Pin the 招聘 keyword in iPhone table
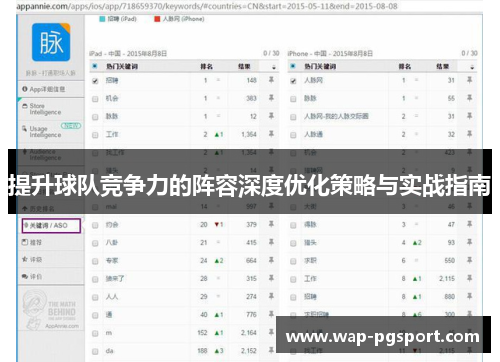The width and height of the screenshot is (500, 362). click(x=469, y=296)
